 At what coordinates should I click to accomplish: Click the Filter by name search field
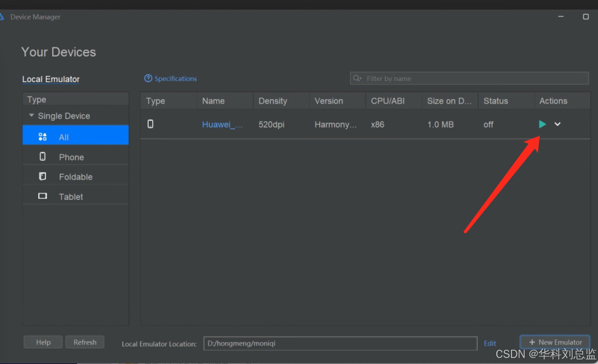click(474, 78)
